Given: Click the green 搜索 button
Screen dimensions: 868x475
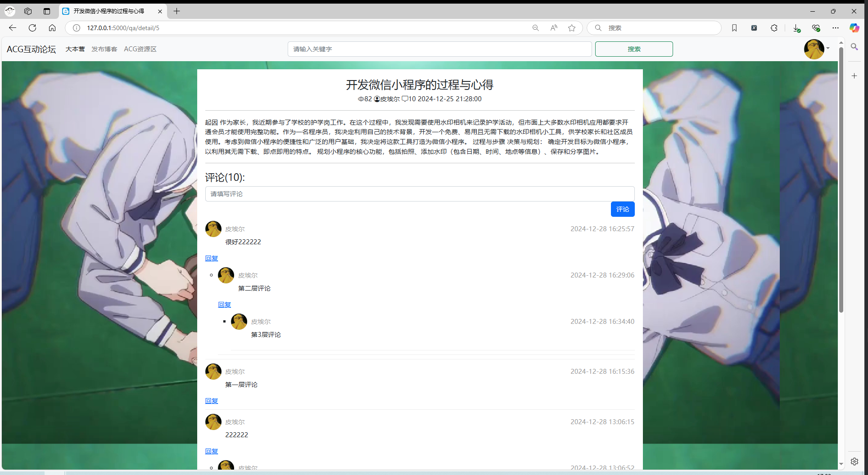Looking at the screenshot, I should click(x=634, y=49).
